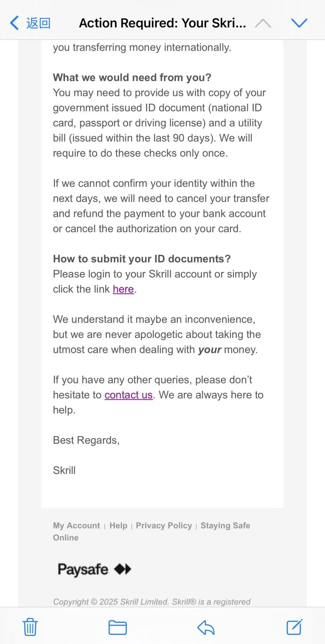Tap the 返回 back label

click(x=39, y=23)
